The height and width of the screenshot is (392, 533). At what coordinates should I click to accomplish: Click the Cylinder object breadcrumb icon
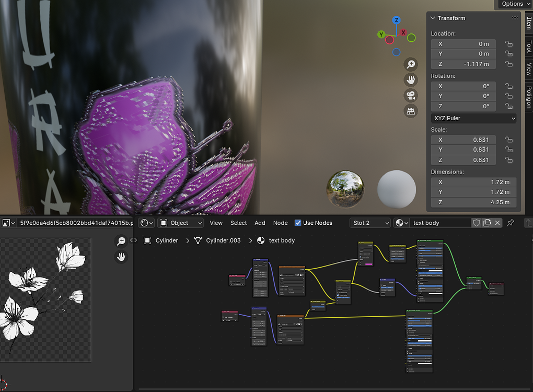147,240
